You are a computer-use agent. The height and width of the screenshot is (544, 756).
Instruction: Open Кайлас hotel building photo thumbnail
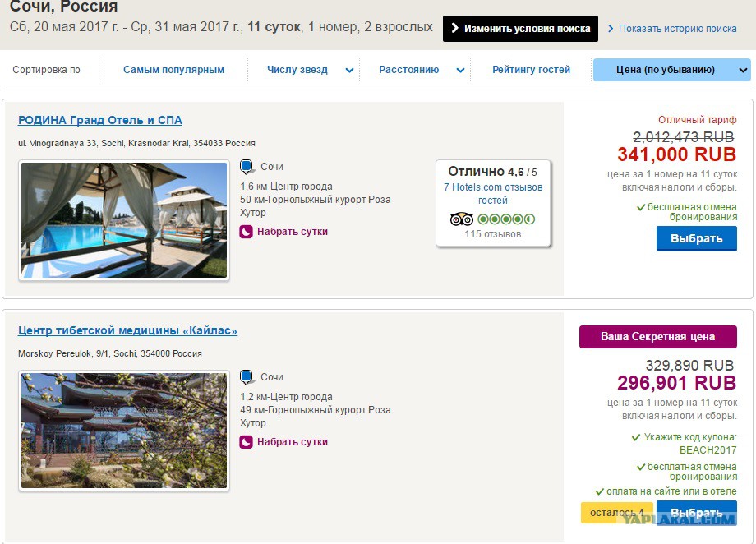click(x=124, y=431)
